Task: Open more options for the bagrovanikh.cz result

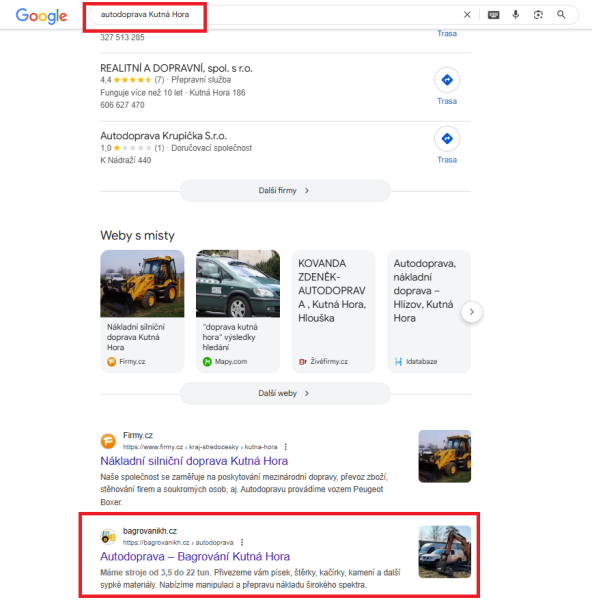Action: (242, 542)
